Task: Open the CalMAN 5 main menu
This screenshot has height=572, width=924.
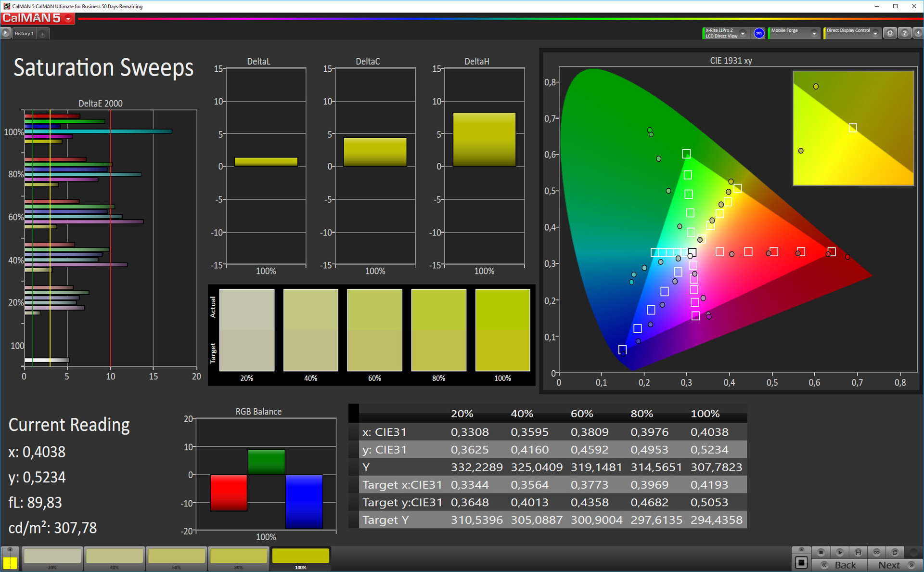Action: [38, 18]
